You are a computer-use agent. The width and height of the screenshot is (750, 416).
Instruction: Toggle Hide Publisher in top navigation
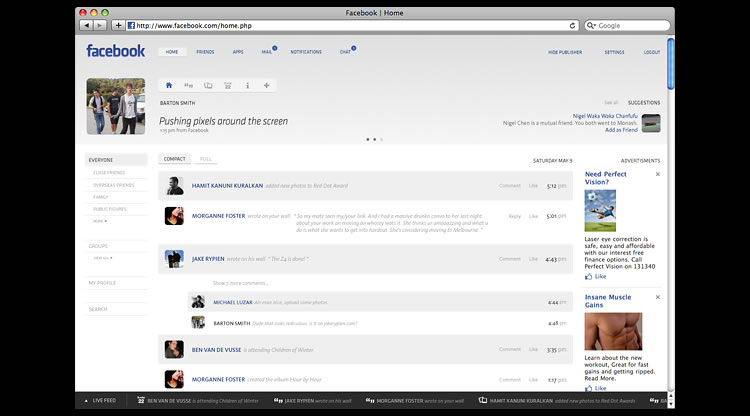(565, 51)
